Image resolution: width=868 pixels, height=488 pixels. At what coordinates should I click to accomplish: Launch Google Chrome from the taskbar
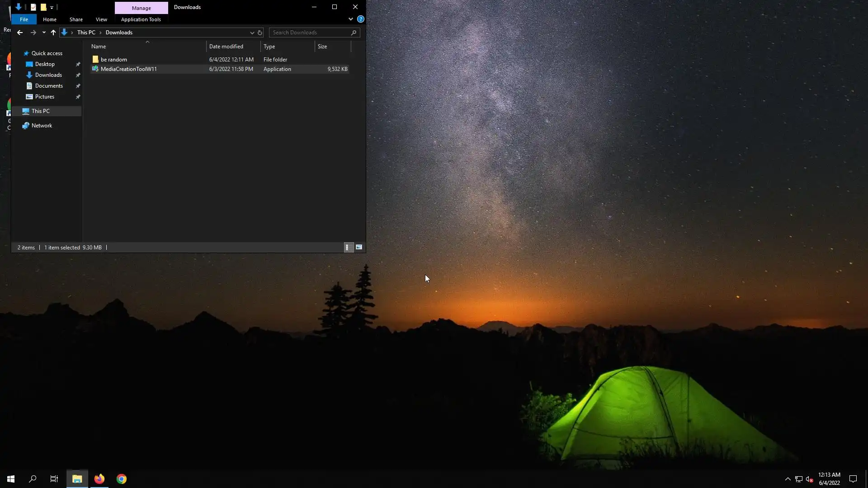[x=122, y=479]
